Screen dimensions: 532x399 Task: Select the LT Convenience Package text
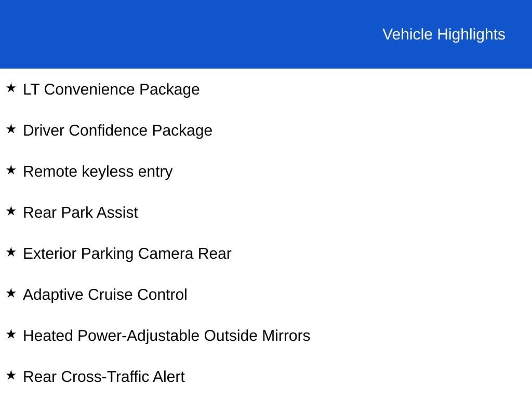click(111, 89)
